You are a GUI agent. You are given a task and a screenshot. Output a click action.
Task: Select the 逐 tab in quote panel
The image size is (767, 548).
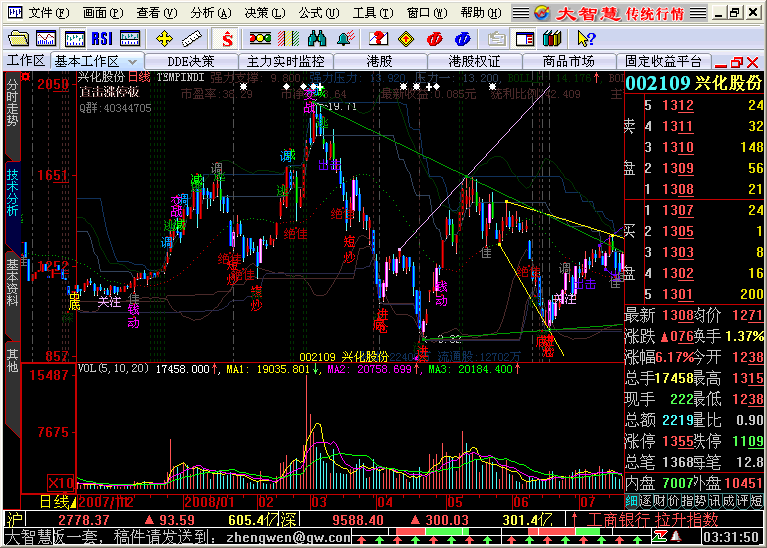[x=645, y=502]
